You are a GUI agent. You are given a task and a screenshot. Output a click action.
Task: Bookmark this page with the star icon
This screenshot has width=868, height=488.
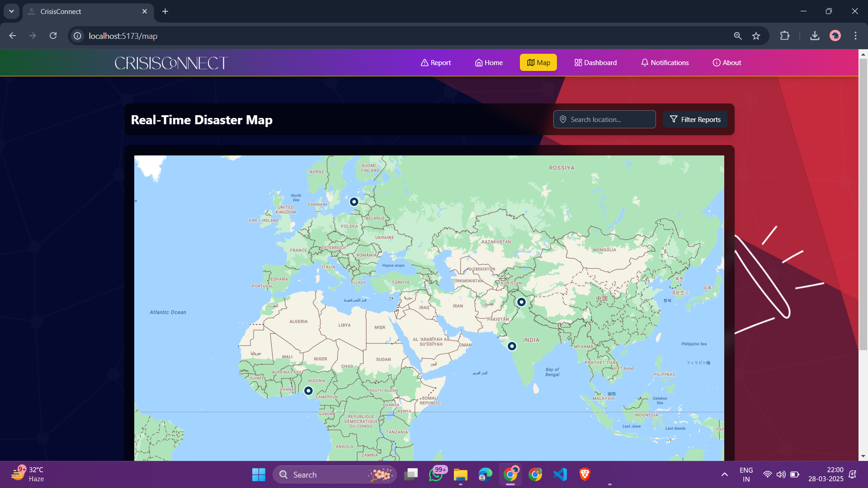point(756,36)
